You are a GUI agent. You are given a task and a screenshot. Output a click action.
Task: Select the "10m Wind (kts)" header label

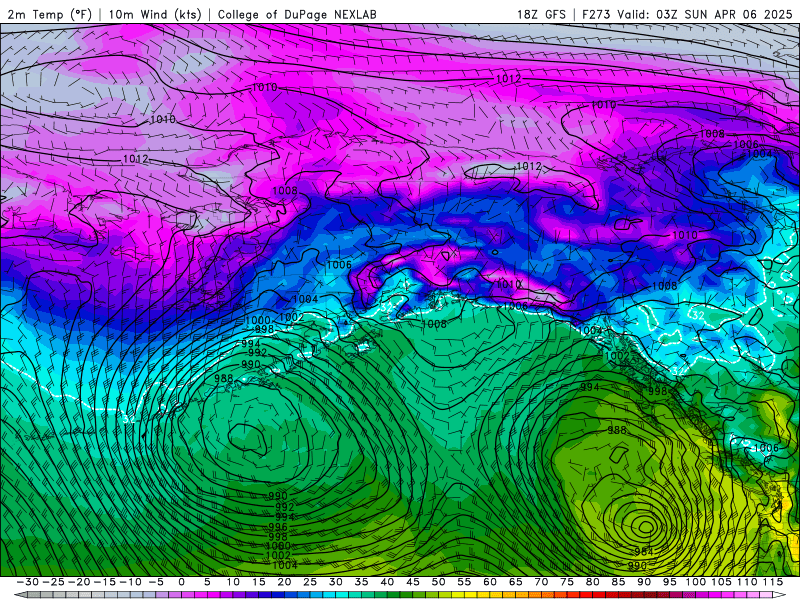155,14
